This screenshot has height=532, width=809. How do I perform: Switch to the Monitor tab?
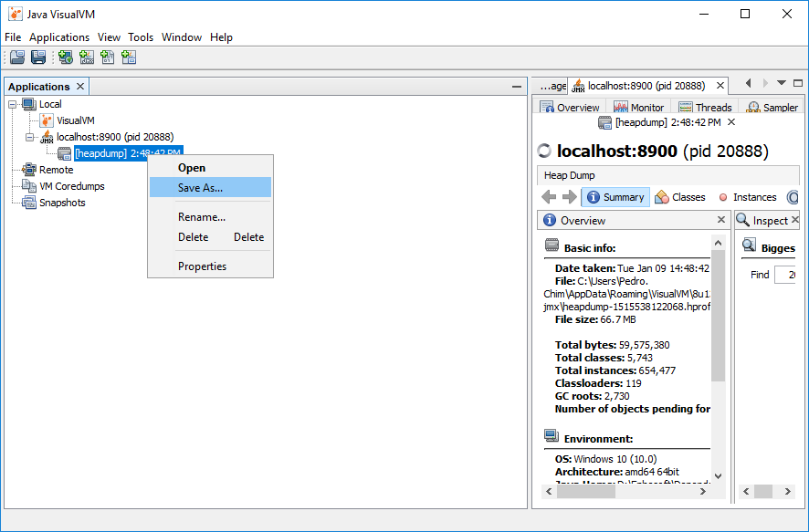[639, 107]
